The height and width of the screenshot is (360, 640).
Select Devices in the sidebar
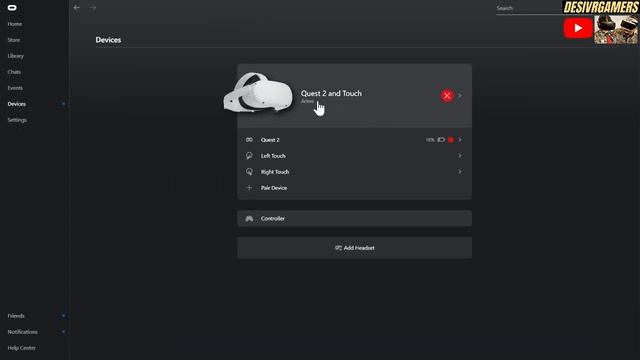tap(17, 104)
